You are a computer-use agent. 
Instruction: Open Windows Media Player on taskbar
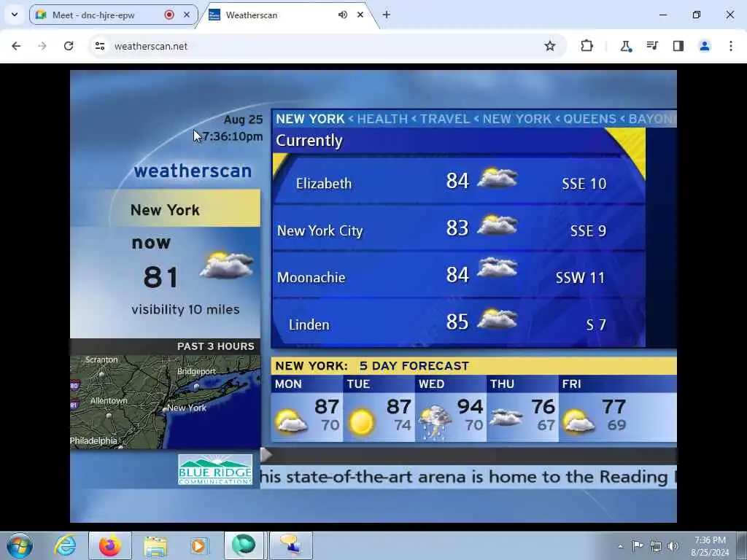pyautogui.click(x=199, y=545)
